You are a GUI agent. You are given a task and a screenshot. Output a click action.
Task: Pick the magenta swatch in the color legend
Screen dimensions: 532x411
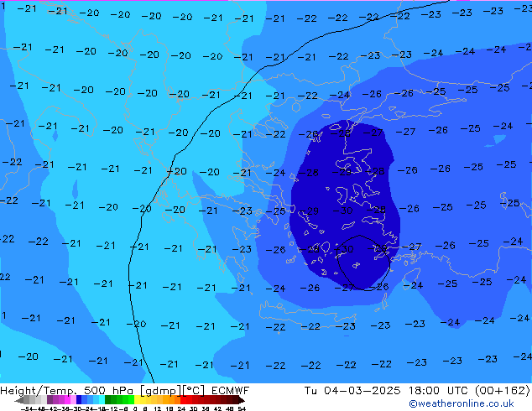coord(67,400)
